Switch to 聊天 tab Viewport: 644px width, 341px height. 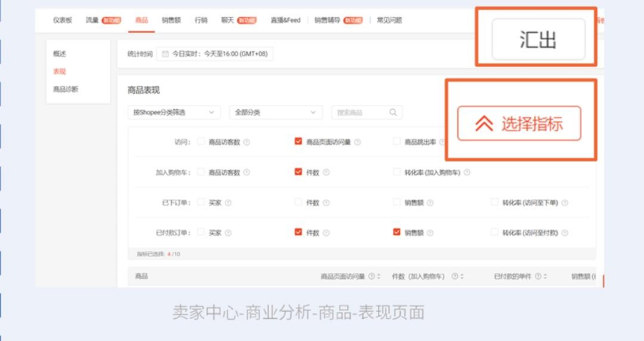[228, 20]
